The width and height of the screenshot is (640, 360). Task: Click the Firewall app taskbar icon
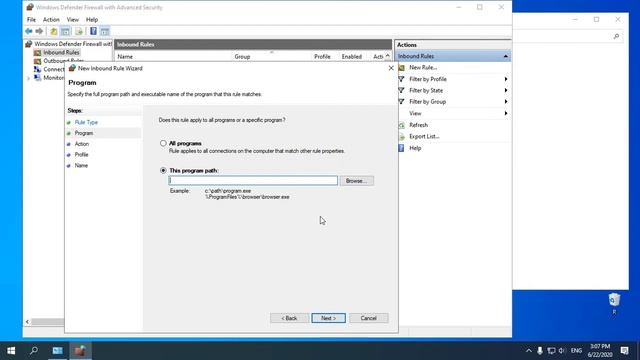[80, 351]
